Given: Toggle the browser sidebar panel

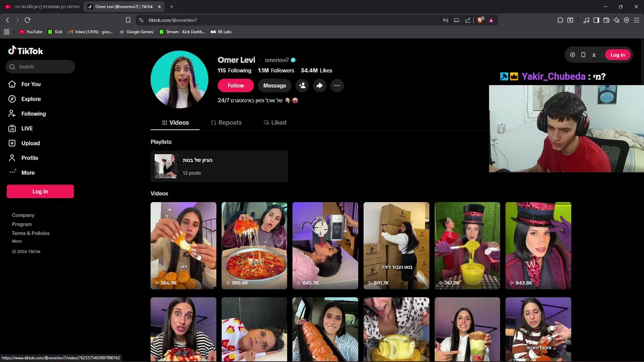Looking at the screenshot, I should (x=596, y=20).
